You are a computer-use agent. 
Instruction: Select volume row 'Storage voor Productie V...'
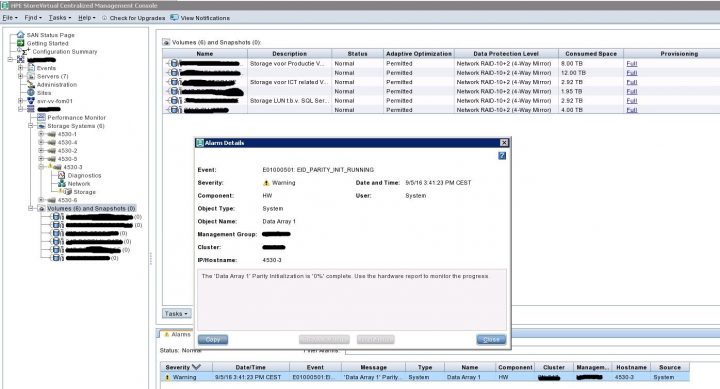pos(441,63)
